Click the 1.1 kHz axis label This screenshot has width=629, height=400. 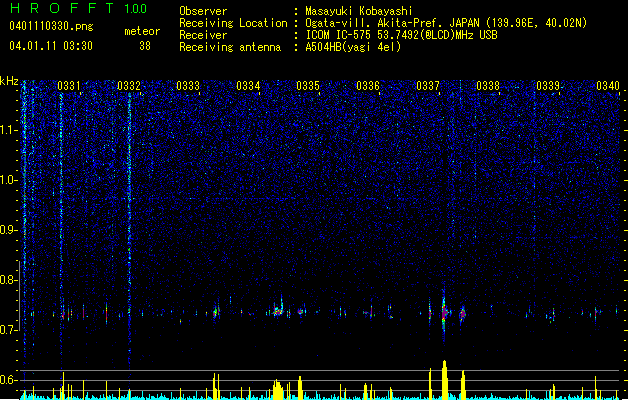click(8, 130)
